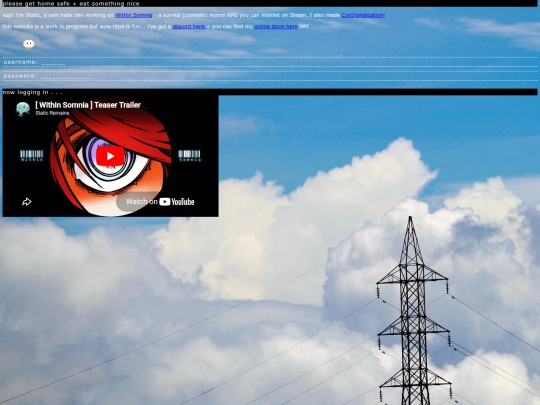The width and height of the screenshot is (540, 405).
Task: Open the Contraindication! link
Action: click(x=363, y=15)
